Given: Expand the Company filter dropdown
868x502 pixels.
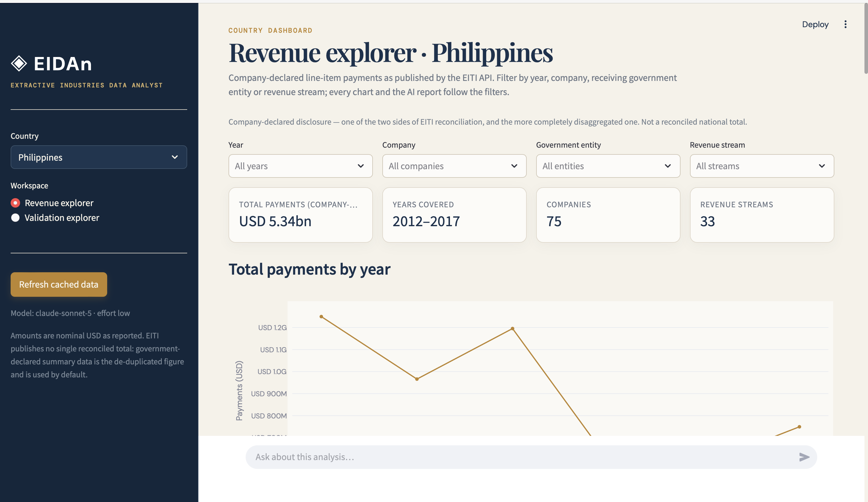Looking at the screenshot, I should tap(454, 166).
